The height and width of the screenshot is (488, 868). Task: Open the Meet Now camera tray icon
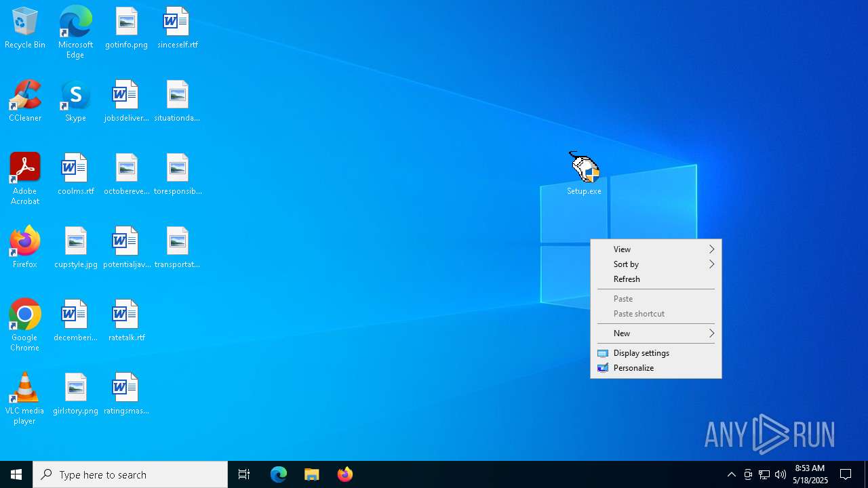click(x=748, y=474)
